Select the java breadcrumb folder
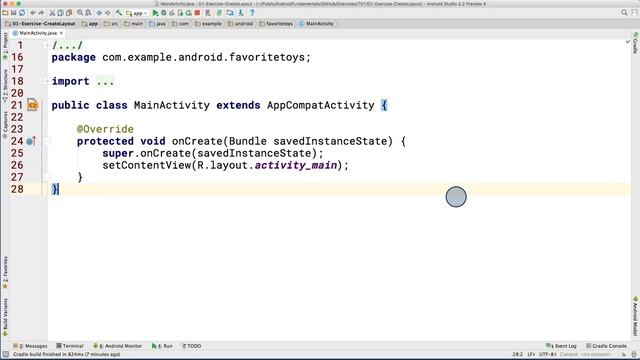640x360 pixels. point(158,24)
